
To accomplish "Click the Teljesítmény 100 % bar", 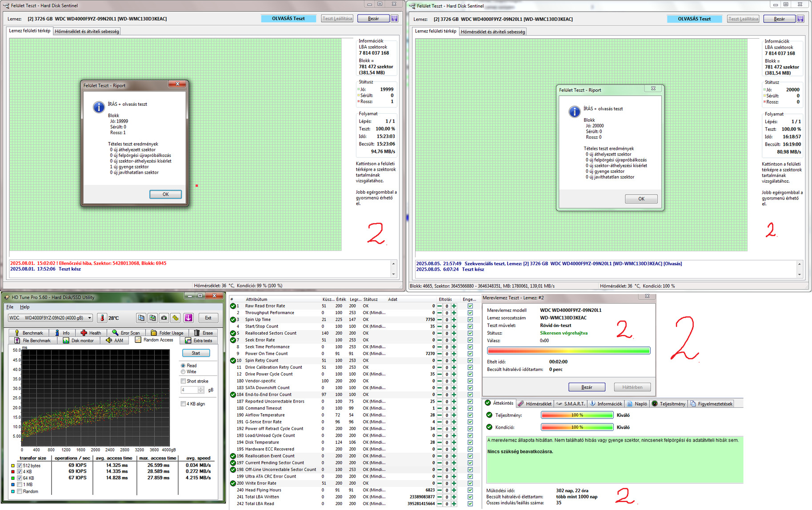I will 577,415.
